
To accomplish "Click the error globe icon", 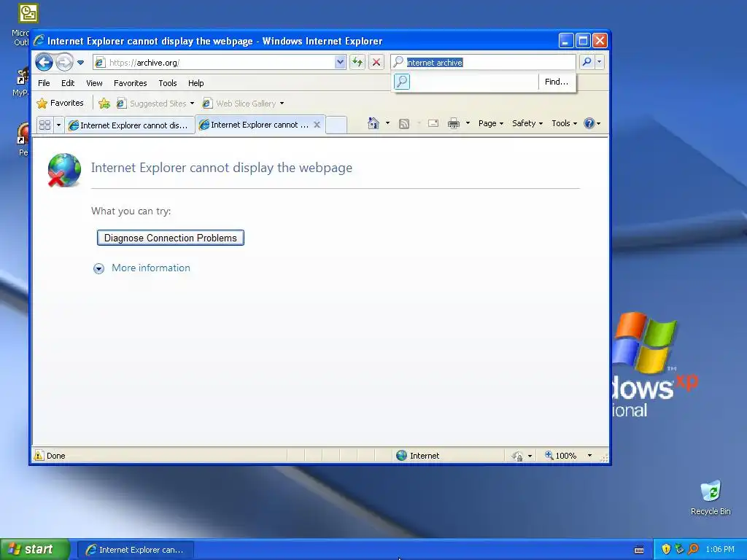I will pos(64,170).
